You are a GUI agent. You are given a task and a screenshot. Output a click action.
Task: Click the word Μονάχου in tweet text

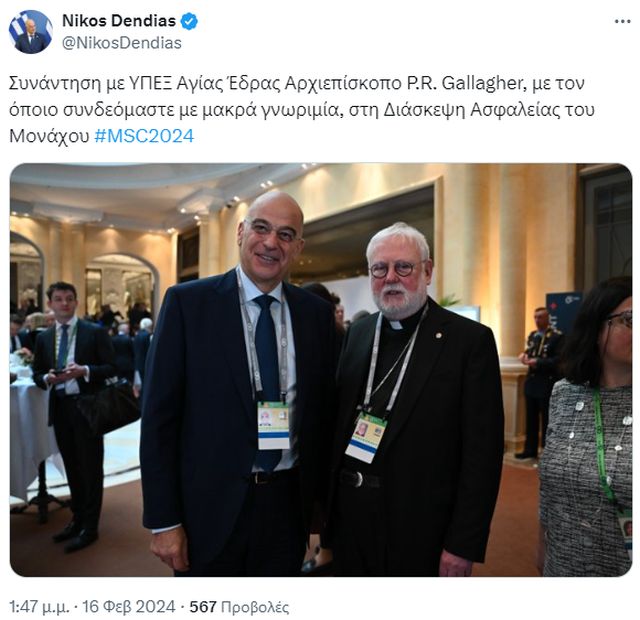[49, 136]
